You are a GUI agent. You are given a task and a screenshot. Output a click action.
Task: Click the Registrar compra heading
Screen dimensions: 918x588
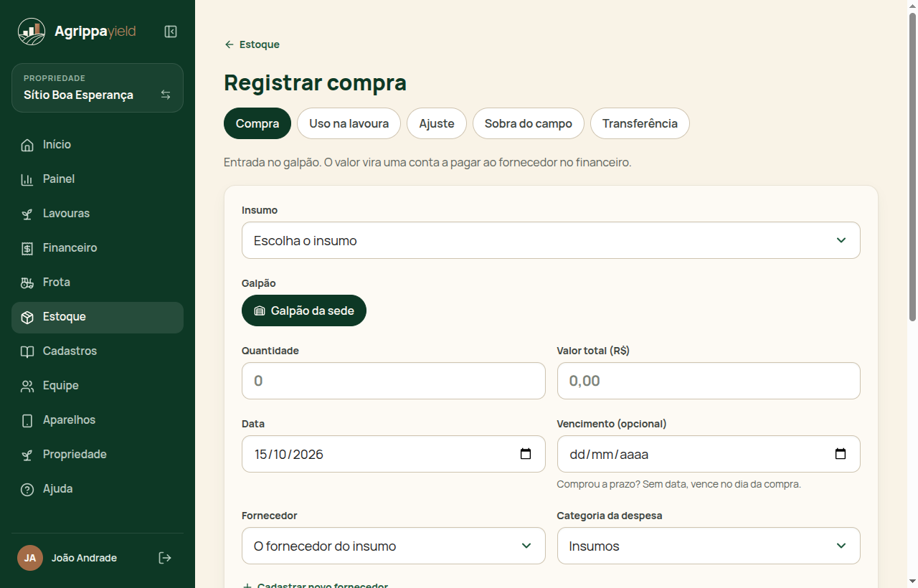[x=315, y=82]
